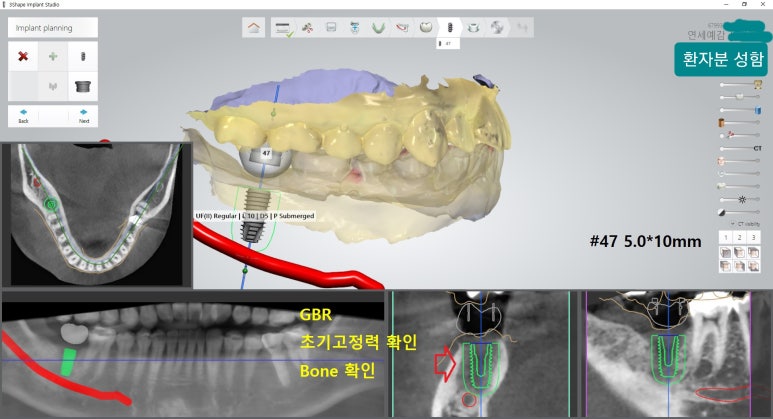This screenshot has width=773, height=419.
Task: Select CT visibility preset 1
Action: 725,237
